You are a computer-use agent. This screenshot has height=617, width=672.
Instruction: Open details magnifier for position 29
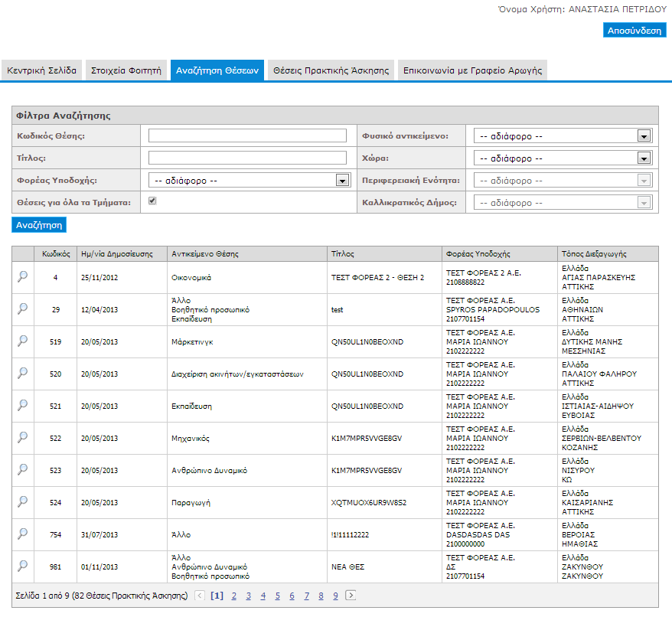point(22,308)
